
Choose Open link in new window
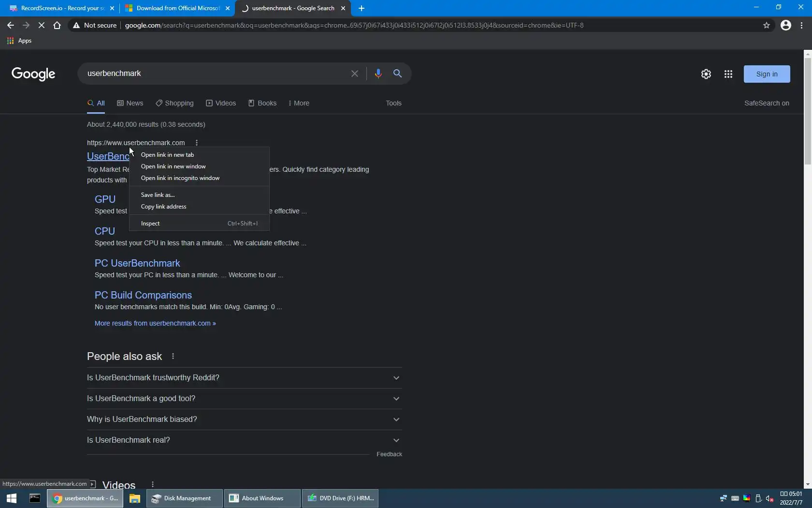(199, 166)
